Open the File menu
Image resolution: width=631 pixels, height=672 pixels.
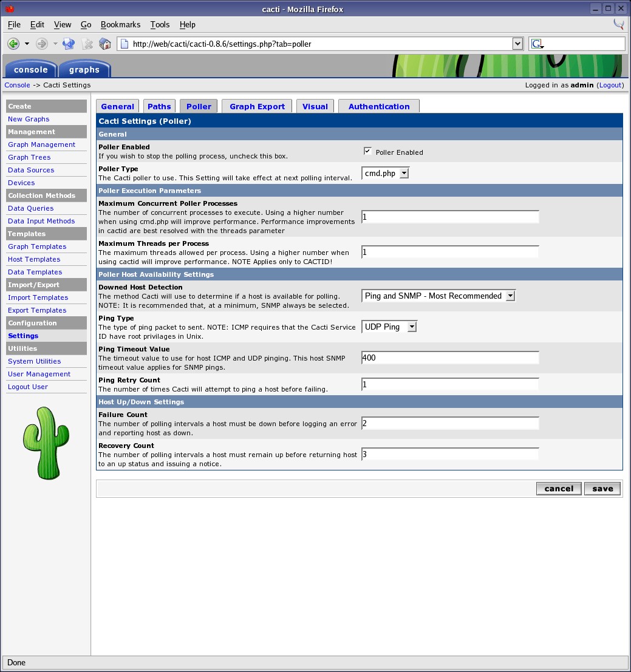point(14,24)
